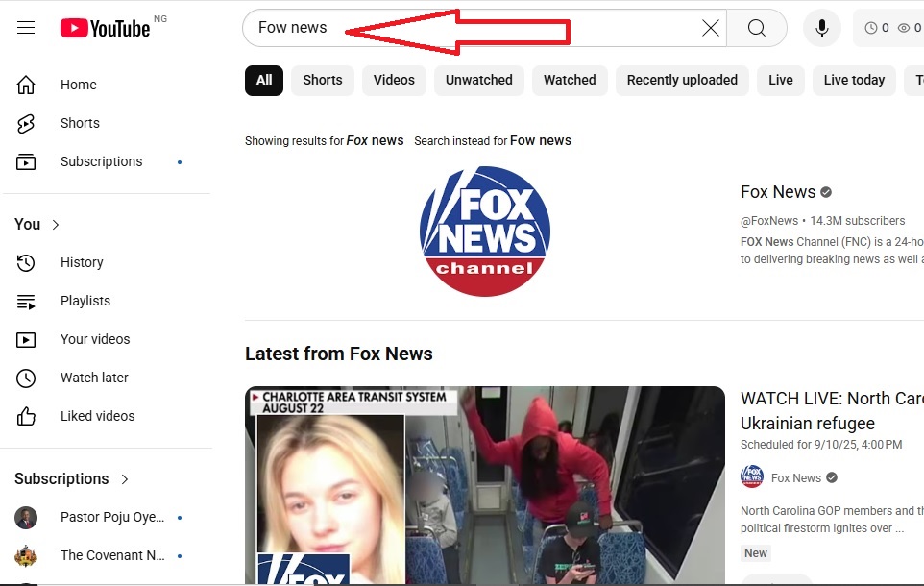Image resolution: width=924 pixels, height=586 pixels.
Task: Click the Fox News channel logo
Action: click(x=485, y=232)
